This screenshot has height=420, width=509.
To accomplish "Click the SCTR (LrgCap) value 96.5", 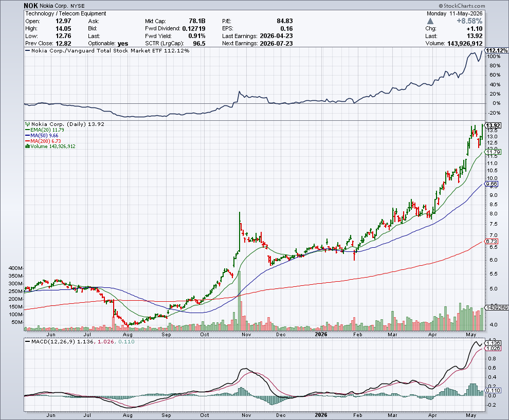I will click(x=199, y=44).
